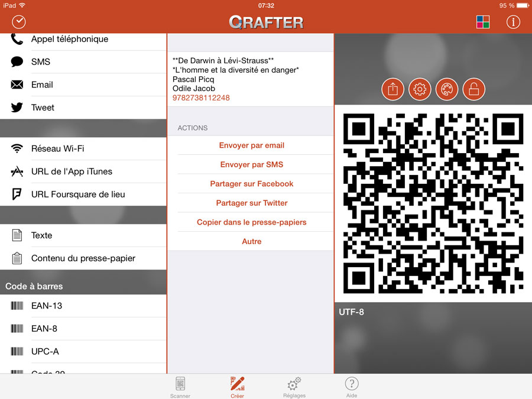
Task: Select the Wi-Fi network icon
Action: (x=17, y=148)
